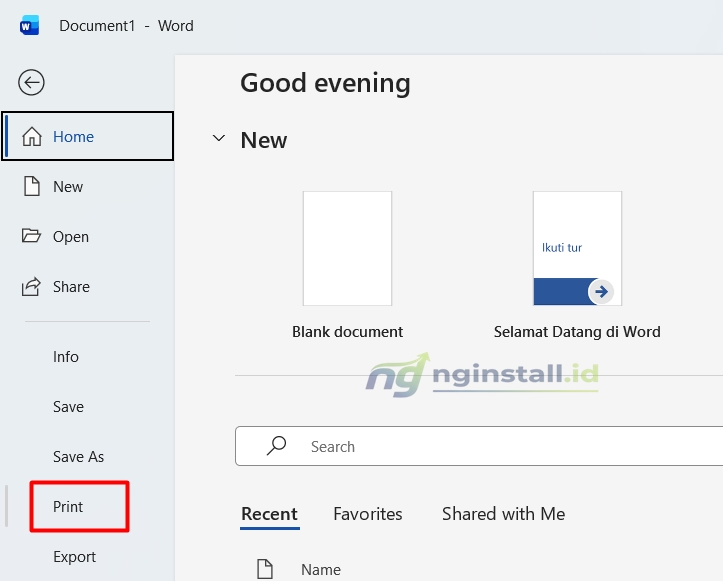Switch to the Favorites tab
The height and width of the screenshot is (581, 723).
[368, 514]
